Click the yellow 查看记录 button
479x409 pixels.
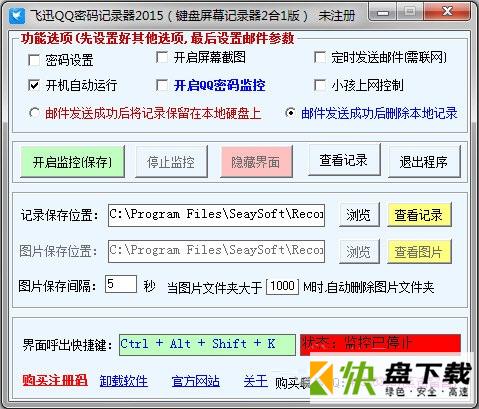(x=419, y=215)
